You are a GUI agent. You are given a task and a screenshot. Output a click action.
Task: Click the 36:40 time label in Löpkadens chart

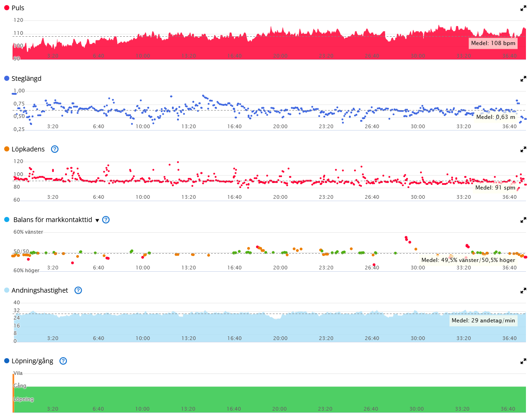tap(509, 197)
